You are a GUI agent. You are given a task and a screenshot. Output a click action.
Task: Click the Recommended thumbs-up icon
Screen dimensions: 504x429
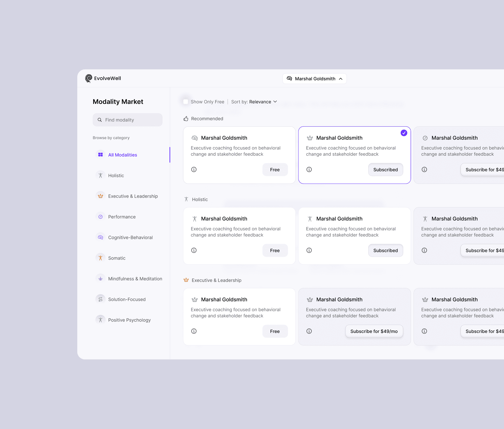tap(186, 119)
